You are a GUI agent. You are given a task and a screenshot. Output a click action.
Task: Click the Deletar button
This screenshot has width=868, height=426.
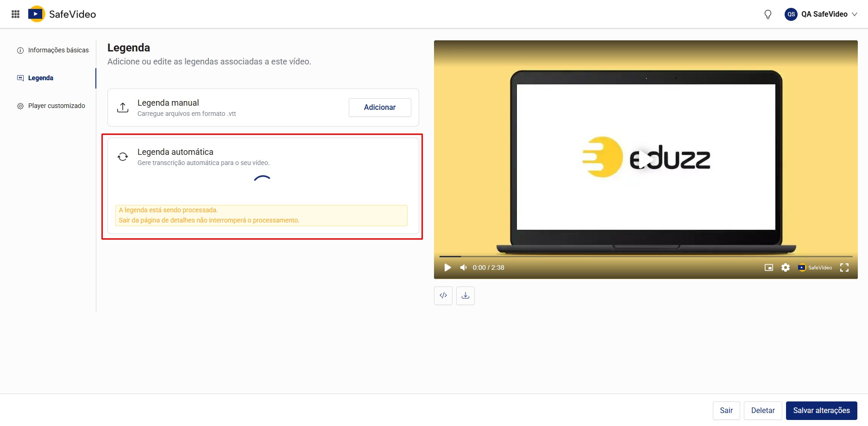(x=763, y=411)
